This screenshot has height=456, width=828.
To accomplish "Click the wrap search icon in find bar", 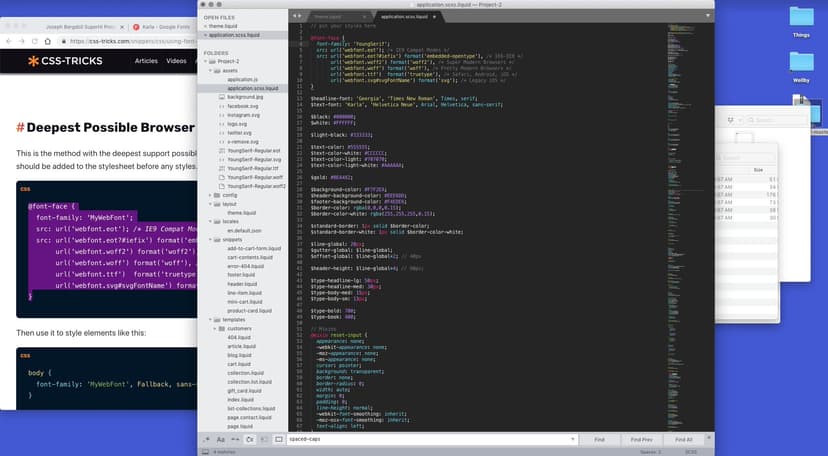I will 249,439.
